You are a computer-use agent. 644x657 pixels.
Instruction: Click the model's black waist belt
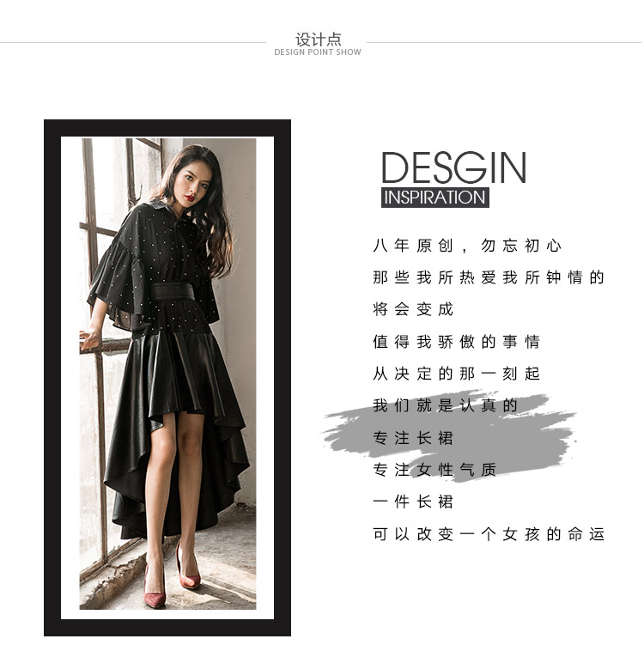[173, 292]
